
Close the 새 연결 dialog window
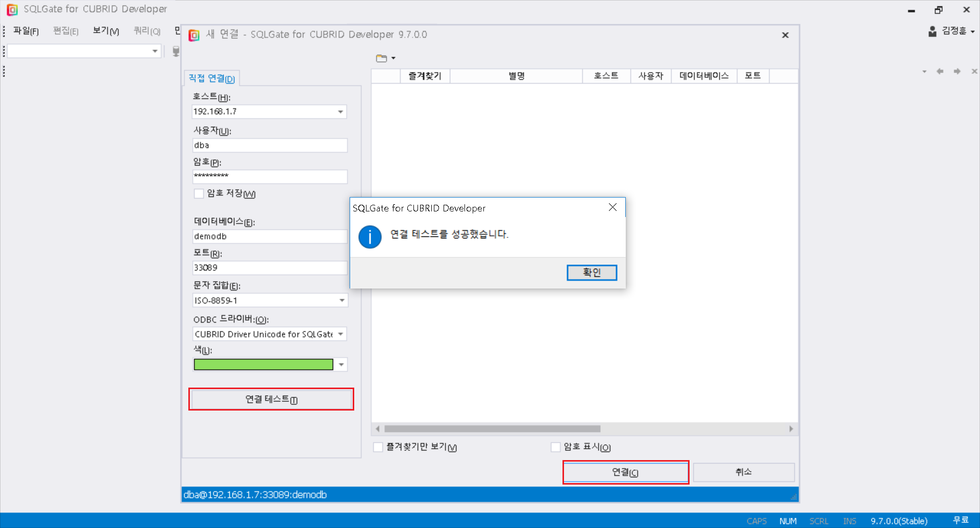pos(785,35)
